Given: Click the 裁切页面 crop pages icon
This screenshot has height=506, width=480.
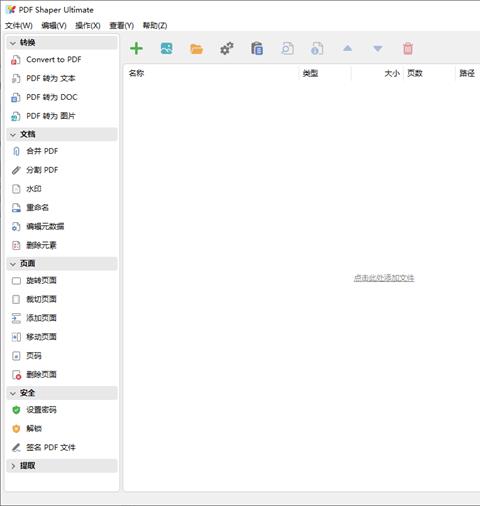Looking at the screenshot, I should click(16, 299).
